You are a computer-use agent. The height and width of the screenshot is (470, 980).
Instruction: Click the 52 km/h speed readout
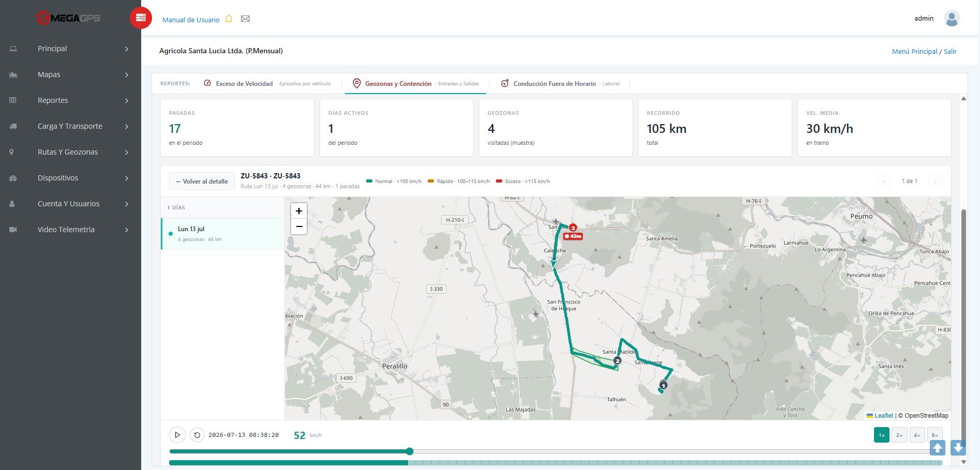308,435
